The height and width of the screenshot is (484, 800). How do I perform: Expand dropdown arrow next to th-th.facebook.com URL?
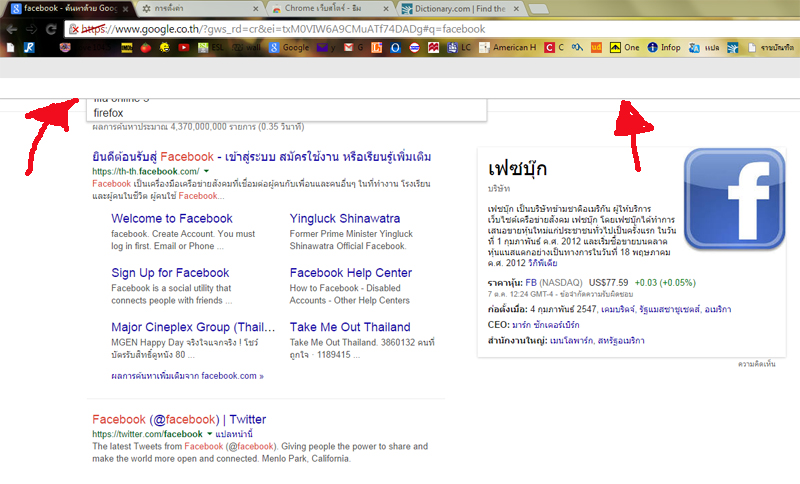click(206, 171)
